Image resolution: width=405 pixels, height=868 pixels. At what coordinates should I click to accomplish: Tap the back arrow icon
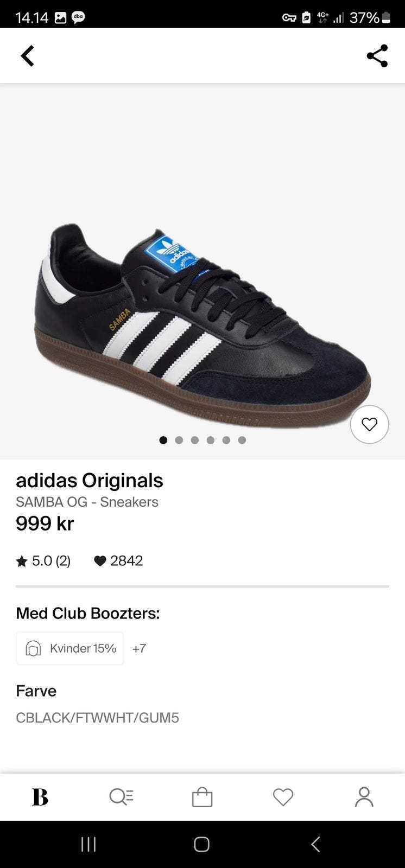27,55
